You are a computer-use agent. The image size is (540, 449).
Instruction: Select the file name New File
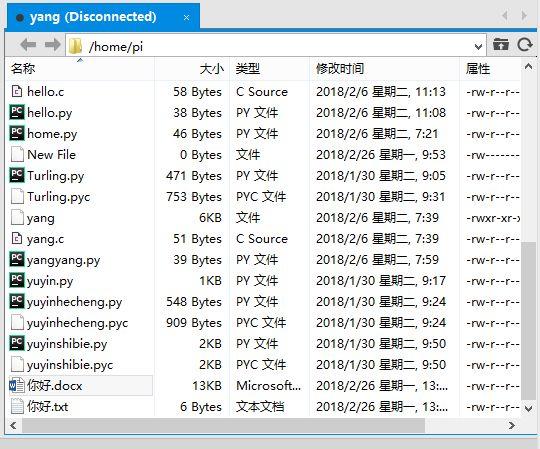[x=51, y=155]
